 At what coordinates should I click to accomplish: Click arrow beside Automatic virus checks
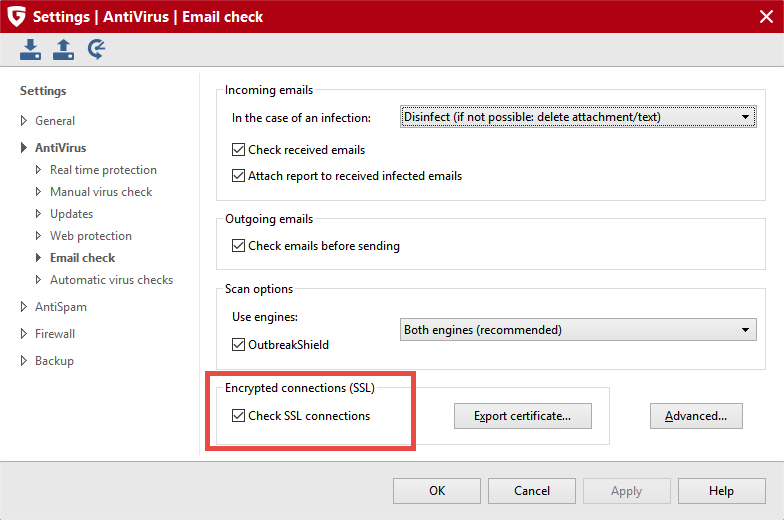pos(38,280)
